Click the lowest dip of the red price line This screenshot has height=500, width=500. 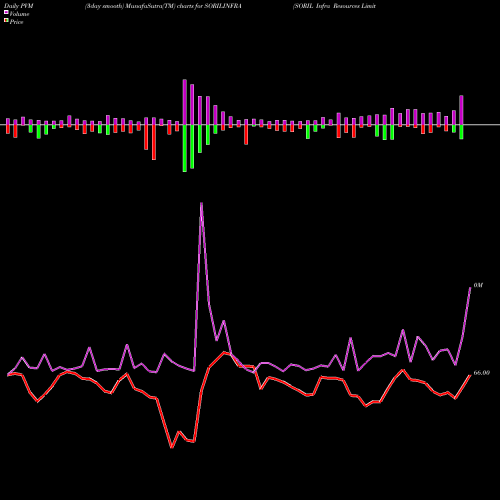click(172, 447)
